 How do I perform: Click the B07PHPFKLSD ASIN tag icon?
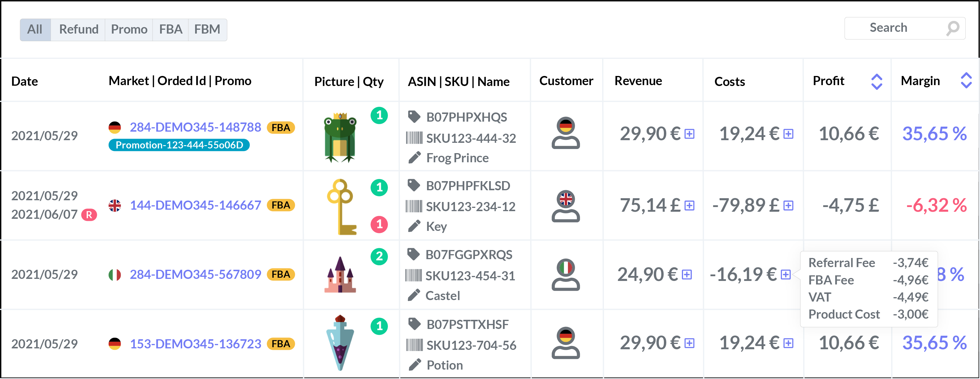(x=413, y=185)
